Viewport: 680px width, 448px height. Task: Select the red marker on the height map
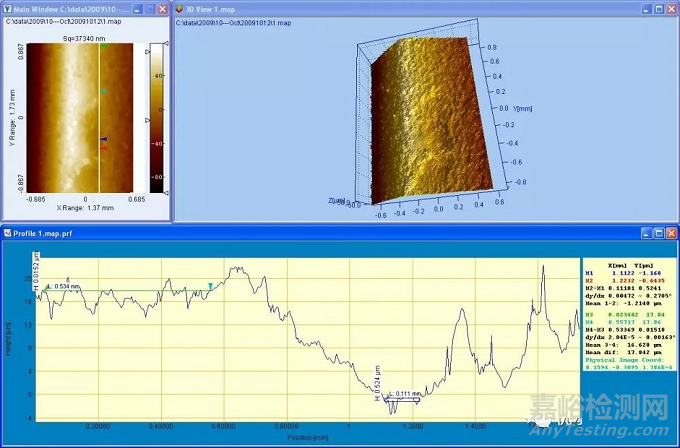pyautogui.click(x=103, y=149)
